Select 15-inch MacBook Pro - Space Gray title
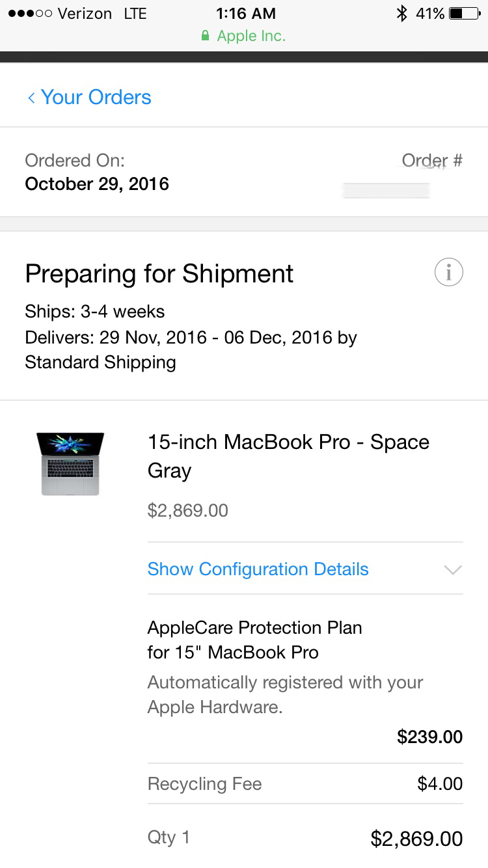This screenshot has width=488, height=868. (x=288, y=456)
